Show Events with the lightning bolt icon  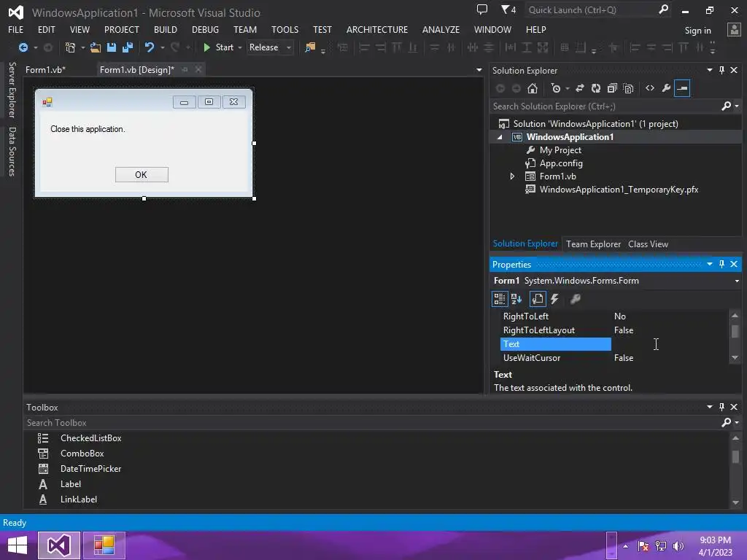554,299
